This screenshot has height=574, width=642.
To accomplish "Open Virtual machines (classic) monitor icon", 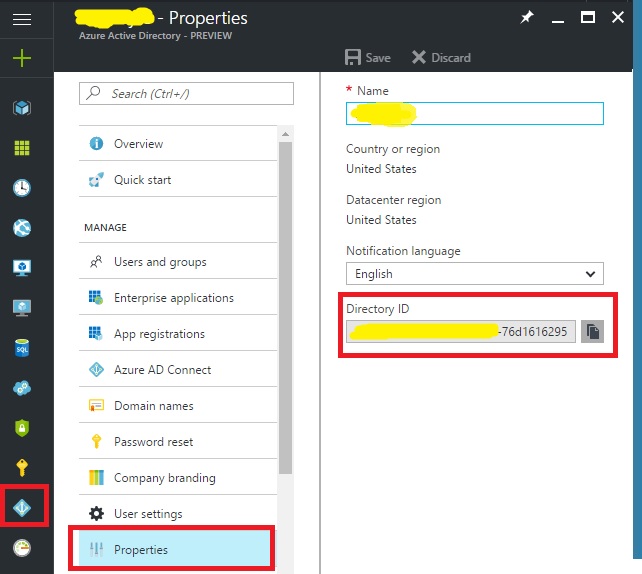I will [x=22, y=268].
